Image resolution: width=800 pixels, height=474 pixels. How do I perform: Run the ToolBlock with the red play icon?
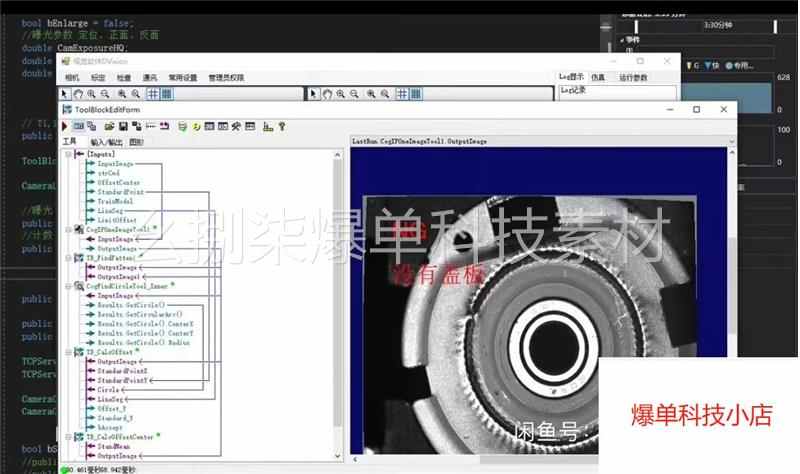[x=65, y=126]
